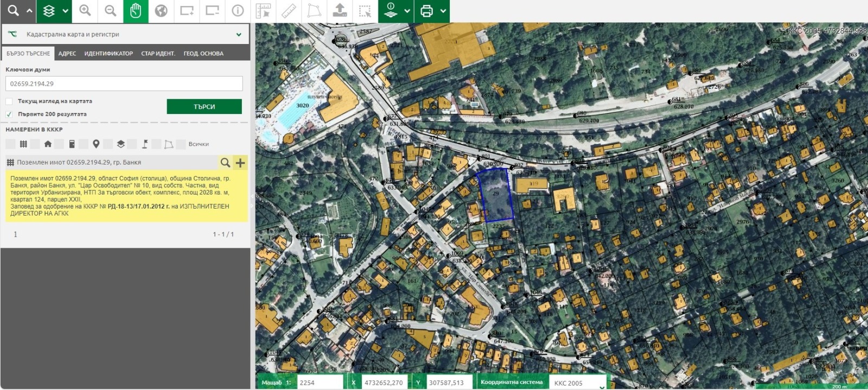Click the printer icon
This screenshot has height=390, width=868.
pos(427,11)
